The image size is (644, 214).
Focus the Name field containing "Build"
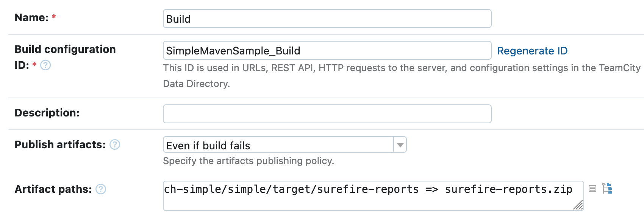pyautogui.click(x=327, y=19)
